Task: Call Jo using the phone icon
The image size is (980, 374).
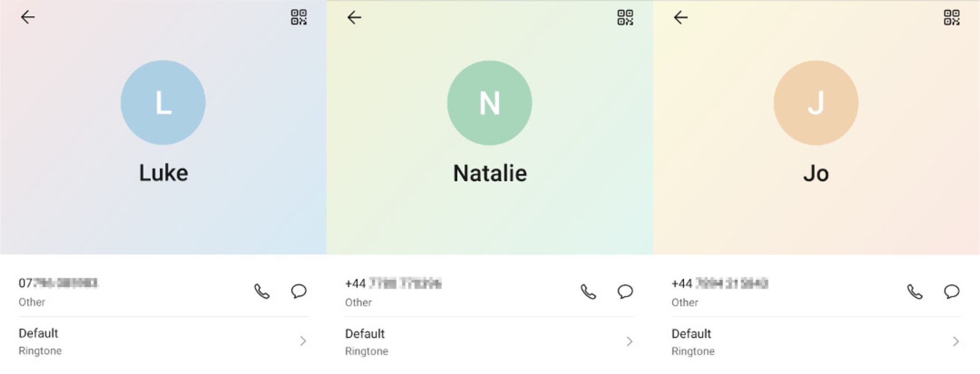Action: tap(915, 293)
